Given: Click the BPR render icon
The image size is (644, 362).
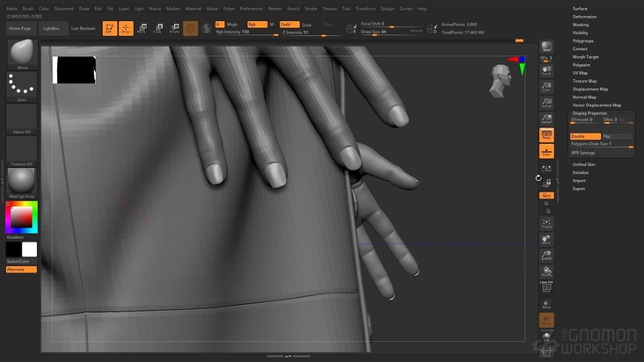Looking at the screenshot, I should coord(546,47).
